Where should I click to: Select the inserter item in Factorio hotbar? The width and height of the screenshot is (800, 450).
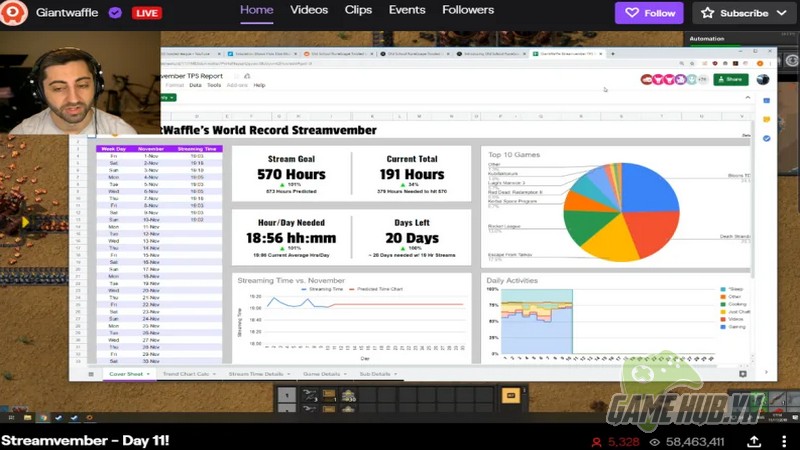pyautogui.click(x=310, y=395)
